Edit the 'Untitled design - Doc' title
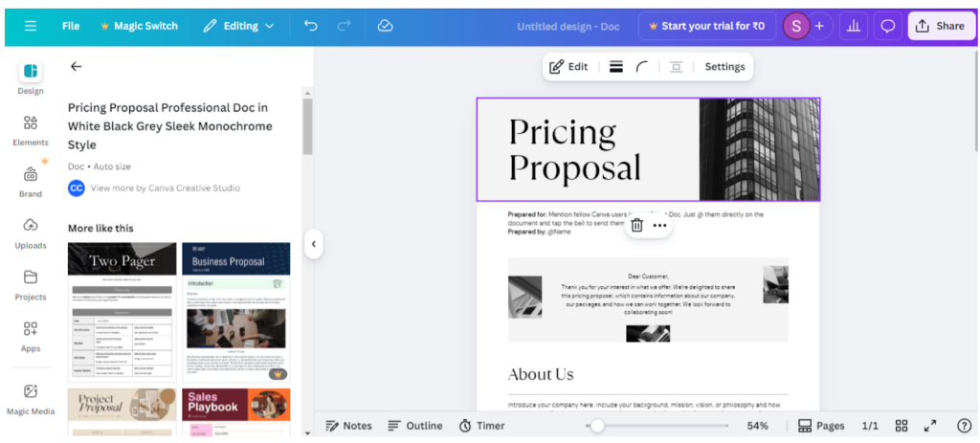The width and height of the screenshot is (980, 443). [x=568, y=26]
